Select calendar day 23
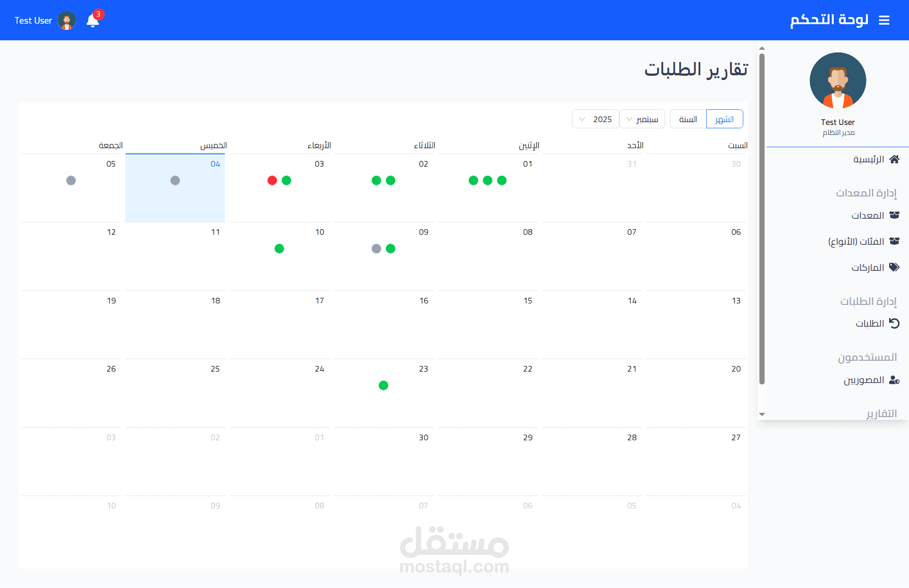The image size is (909, 588). click(423, 369)
